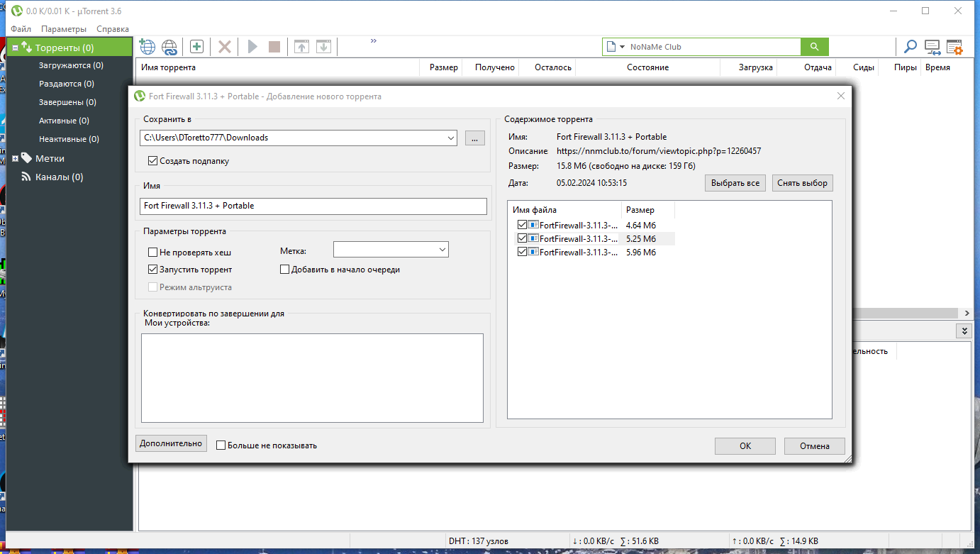Click the Start torrent play icon
The image size is (980, 554).
(252, 47)
